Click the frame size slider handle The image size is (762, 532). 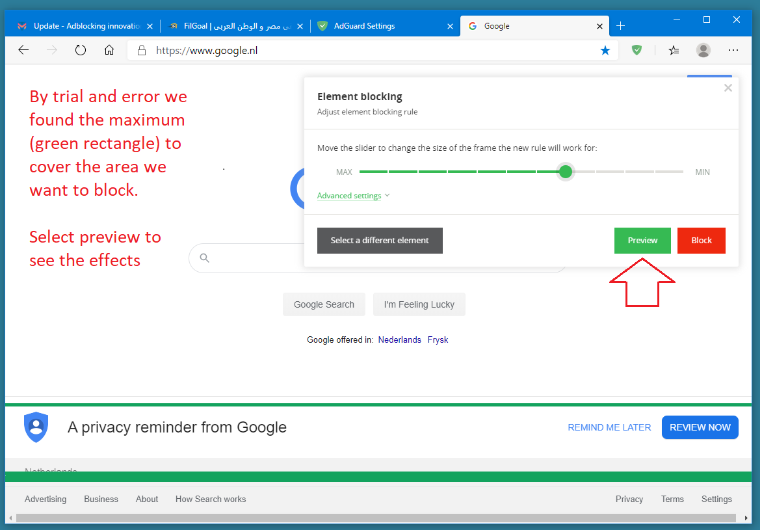tap(566, 172)
